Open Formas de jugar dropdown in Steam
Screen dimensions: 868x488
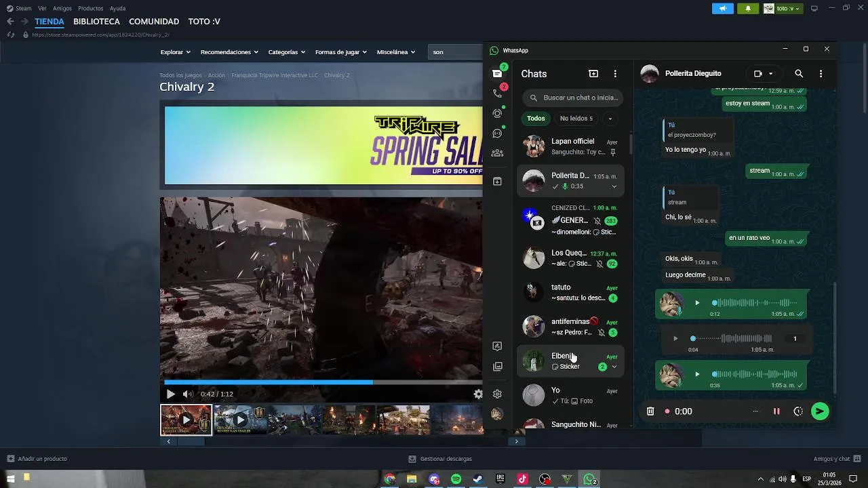point(340,52)
